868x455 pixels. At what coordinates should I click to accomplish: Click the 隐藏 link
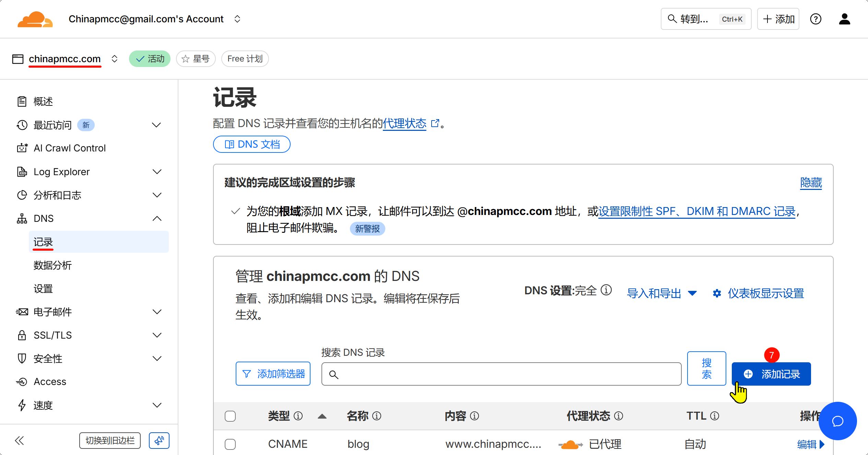click(x=811, y=182)
